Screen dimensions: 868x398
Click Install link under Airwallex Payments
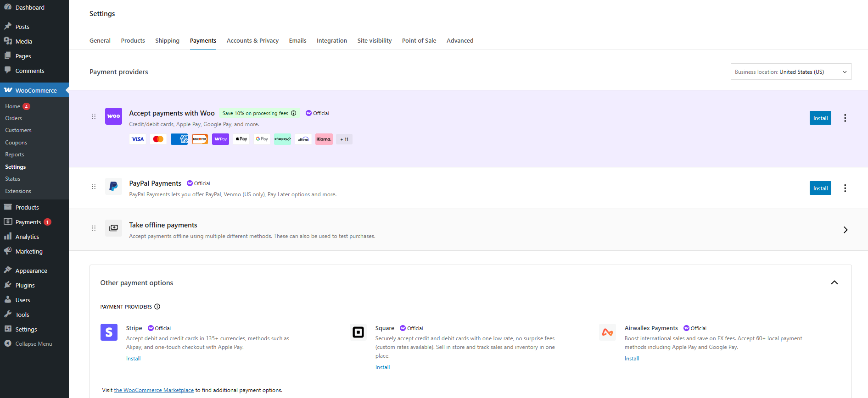[x=632, y=359]
